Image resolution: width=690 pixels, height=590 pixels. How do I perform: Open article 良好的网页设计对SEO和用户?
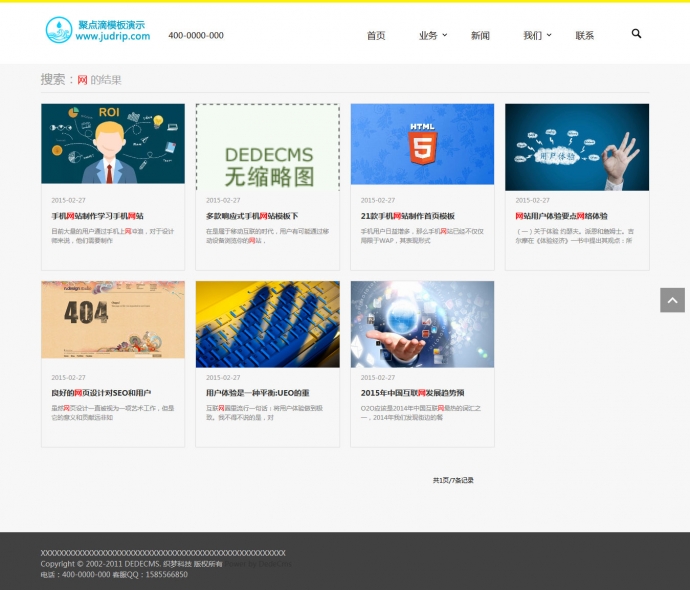tap(101, 393)
